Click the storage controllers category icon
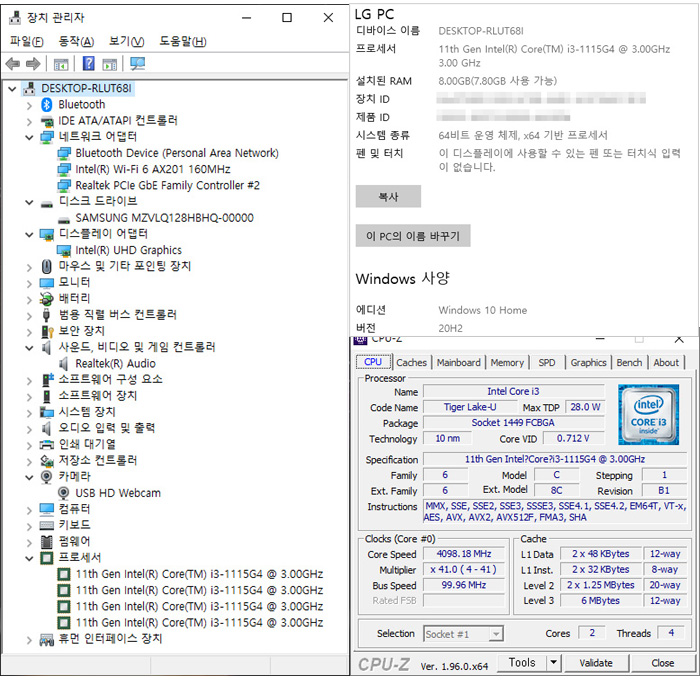This screenshot has height=680, width=700. (46, 460)
